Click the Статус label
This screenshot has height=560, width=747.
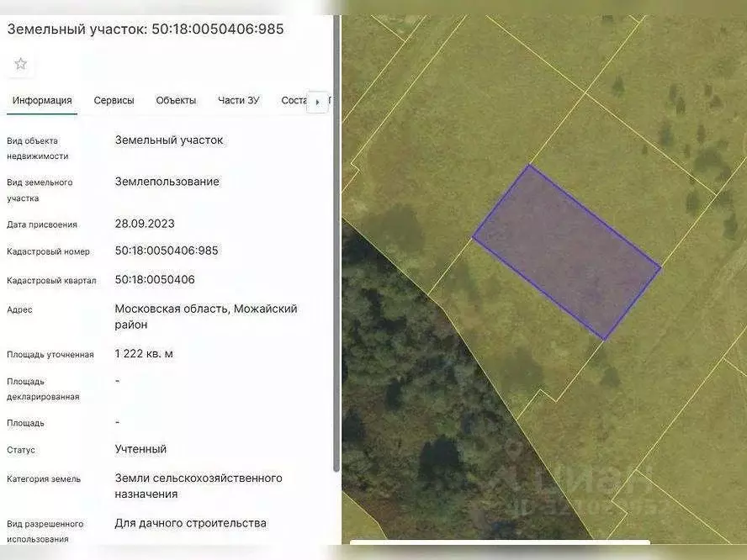tap(21, 450)
